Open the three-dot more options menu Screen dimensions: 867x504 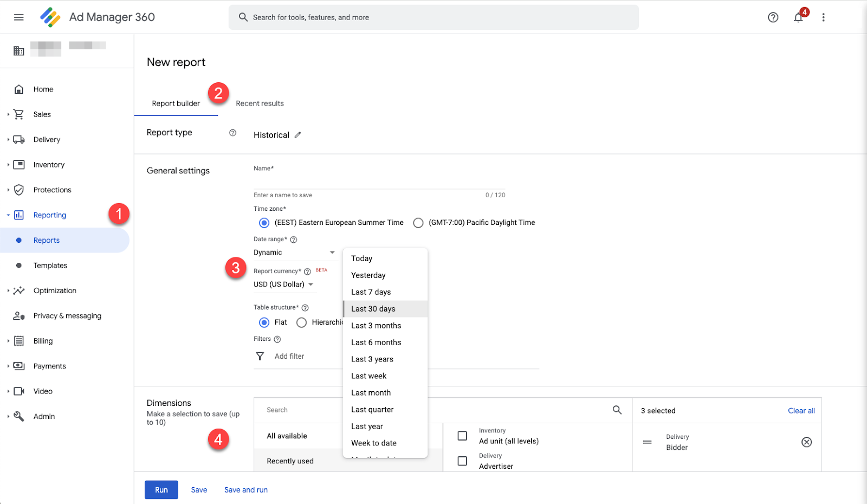tap(823, 17)
